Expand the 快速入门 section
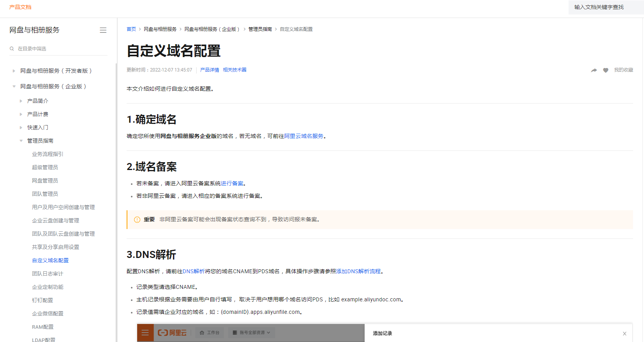Image resolution: width=644 pixels, height=342 pixels. click(x=21, y=127)
